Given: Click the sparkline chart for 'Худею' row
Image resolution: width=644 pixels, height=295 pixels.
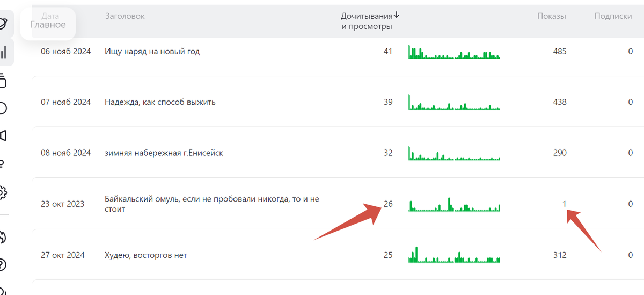Looking at the screenshot, I should click(454, 255).
